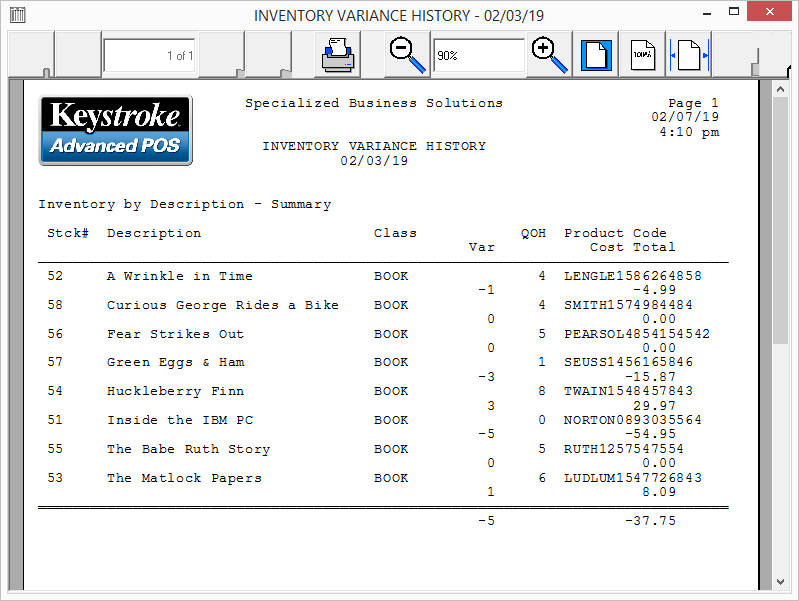Fit page to width icon
Screen dimensions: 799x601
(x=690, y=55)
